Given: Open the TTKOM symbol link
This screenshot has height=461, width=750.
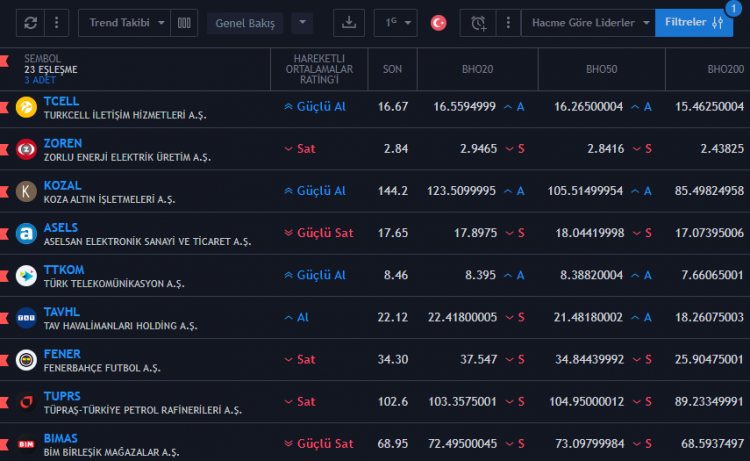Looking at the screenshot, I should pyautogui.click(x=64, y=270).
